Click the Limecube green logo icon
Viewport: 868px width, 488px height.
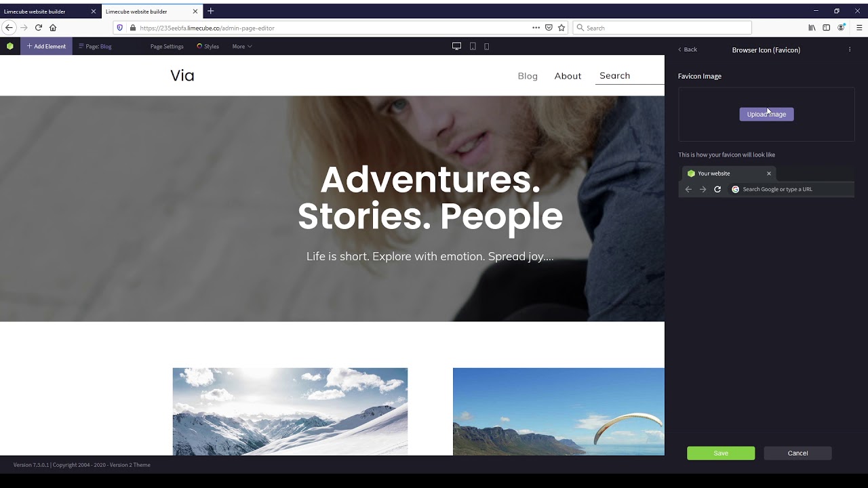click(9, 46)
